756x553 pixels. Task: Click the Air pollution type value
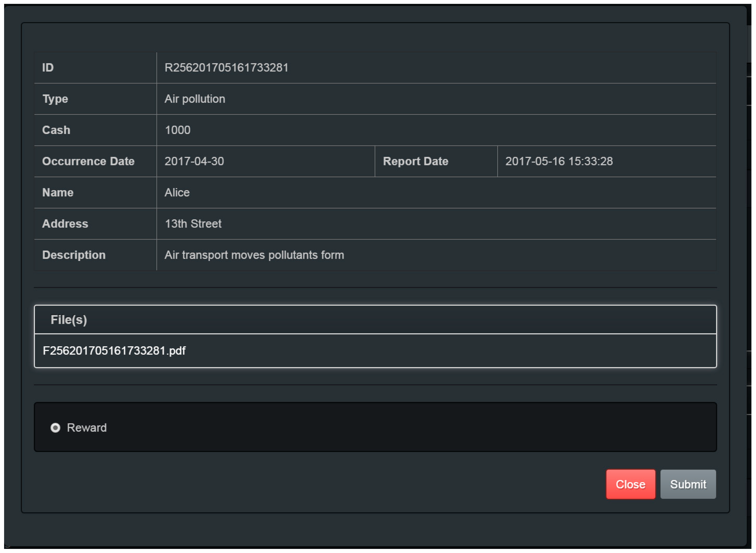(x=195, y=99)
